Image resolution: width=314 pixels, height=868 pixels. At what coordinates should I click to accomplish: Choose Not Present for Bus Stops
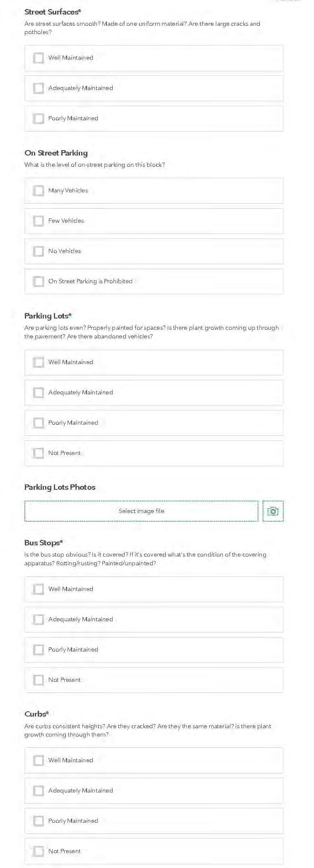pos(39,680)
